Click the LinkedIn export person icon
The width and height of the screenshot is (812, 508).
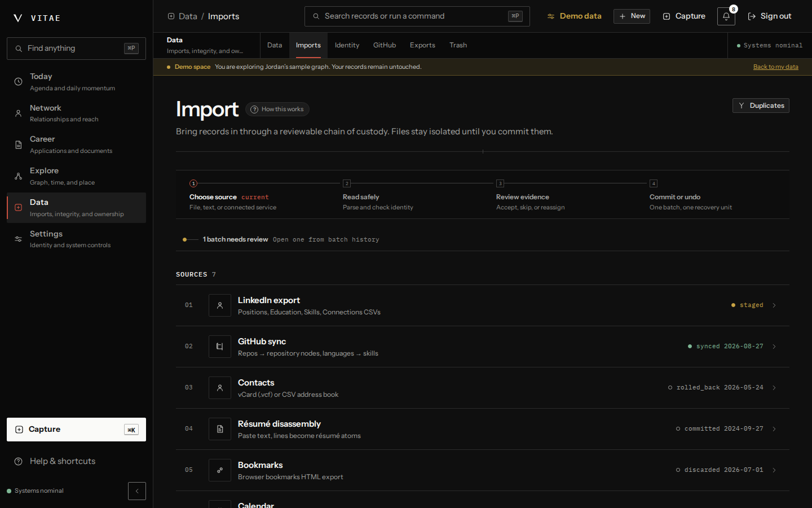coord(220,305)
